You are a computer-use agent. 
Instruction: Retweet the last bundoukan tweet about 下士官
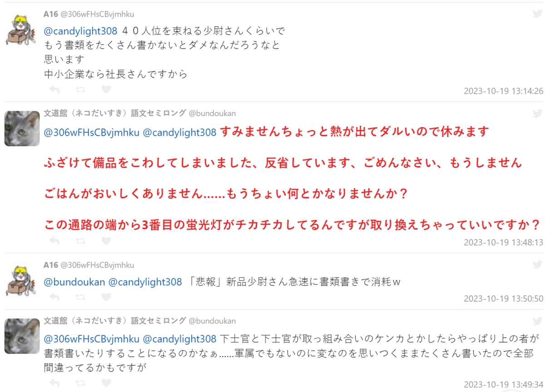[80, 383]
